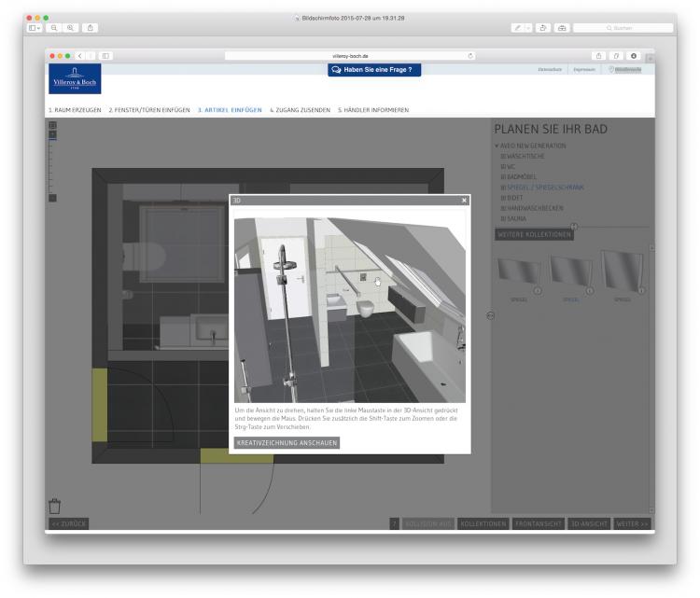Click the question mark help button
The width and height of the screenshot is (700, 598).
(394, 523)
